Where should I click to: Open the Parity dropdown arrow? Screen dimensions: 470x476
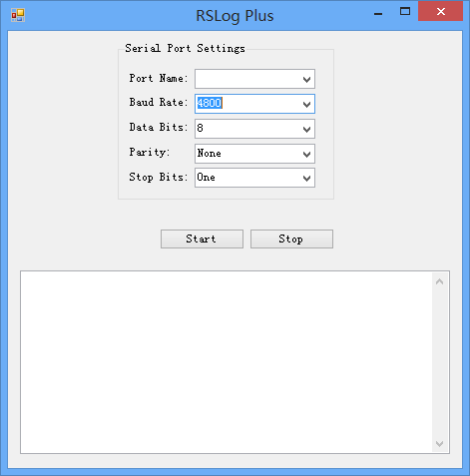click(x=306, y=154)
